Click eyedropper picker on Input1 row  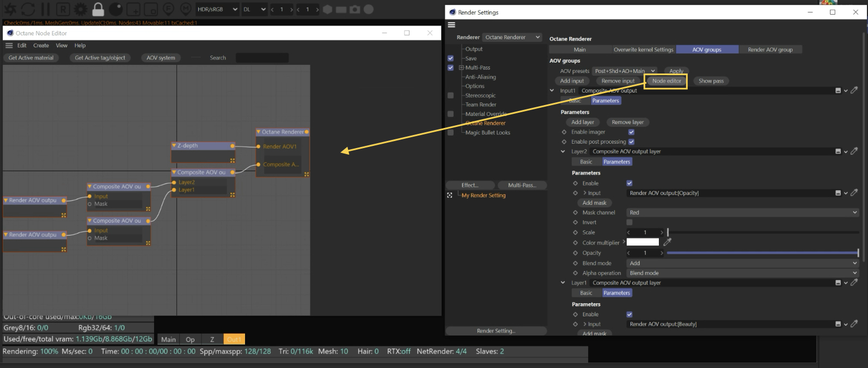point(854,90)
